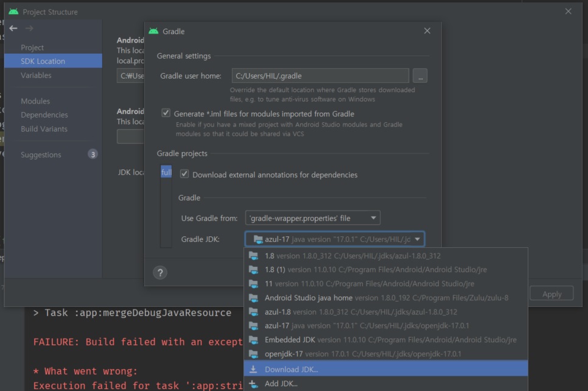Click the back navigation arrow

(x=13, y=27)
